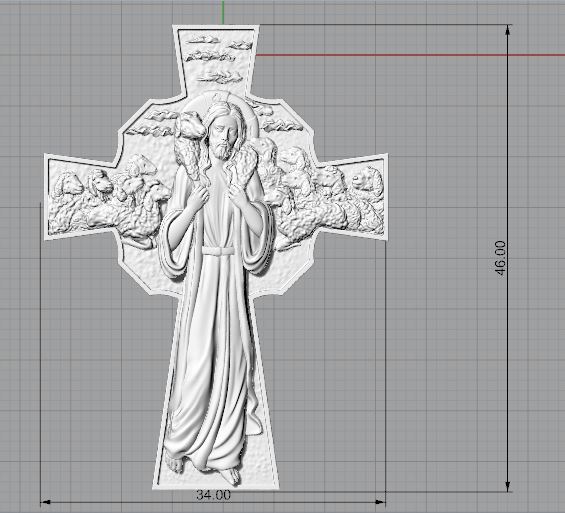Click the red X-axis line
The width and height of the screenshot is (565, 513).
pos(410,55)
